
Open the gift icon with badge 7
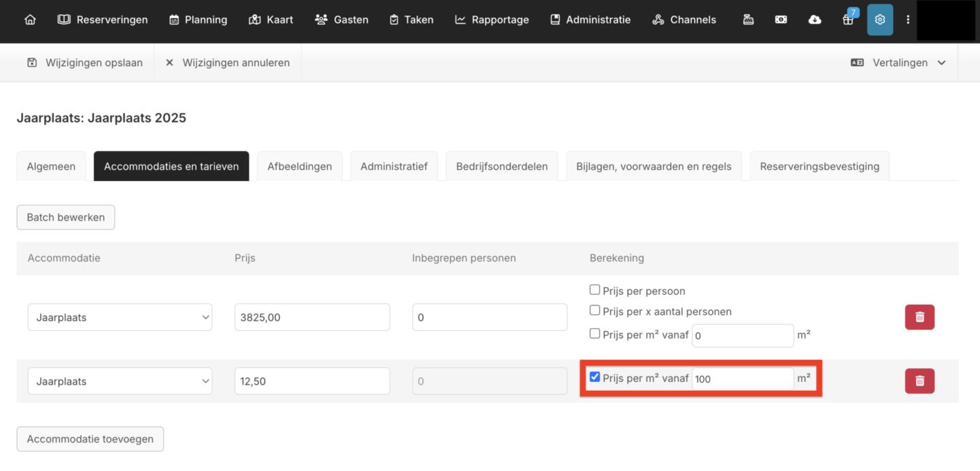[847, 20]
